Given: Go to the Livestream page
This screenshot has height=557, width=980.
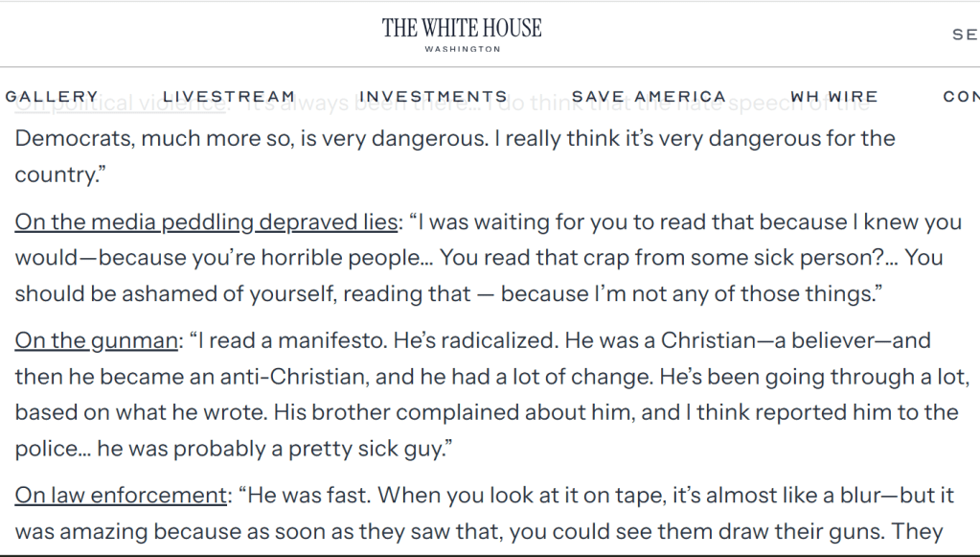Looking at the screenshot, I should 229,97.
